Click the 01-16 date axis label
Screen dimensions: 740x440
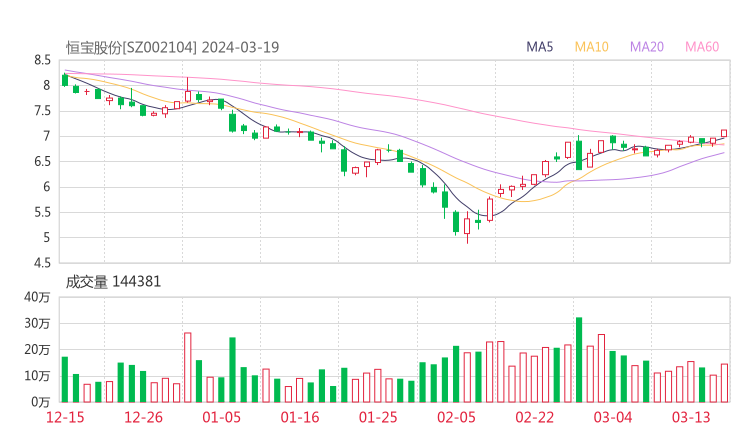coord(300,417)
